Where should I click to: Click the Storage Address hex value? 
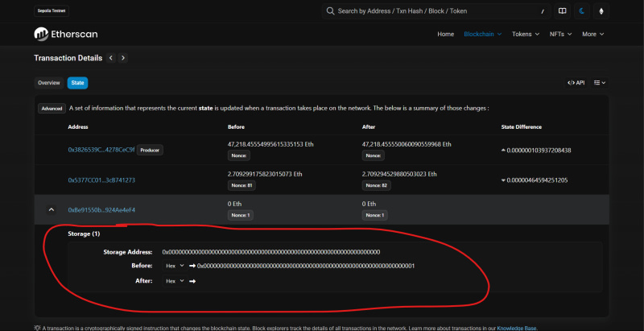pos(271,252)
